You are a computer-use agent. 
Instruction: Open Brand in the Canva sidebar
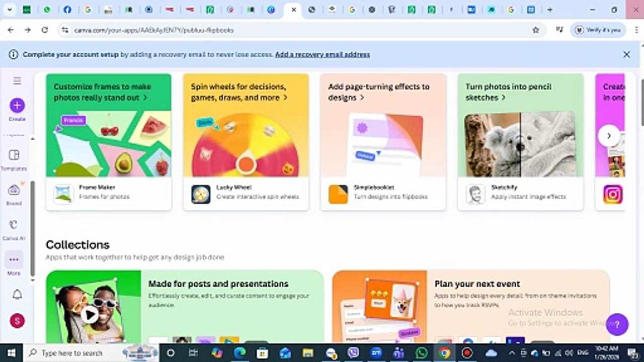pyautogui.click(x=14, y=195)
